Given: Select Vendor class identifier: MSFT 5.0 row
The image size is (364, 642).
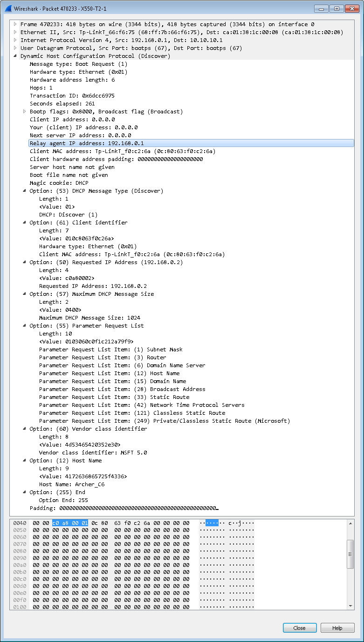Looking at the screenshot, I should tap(93, 453).
